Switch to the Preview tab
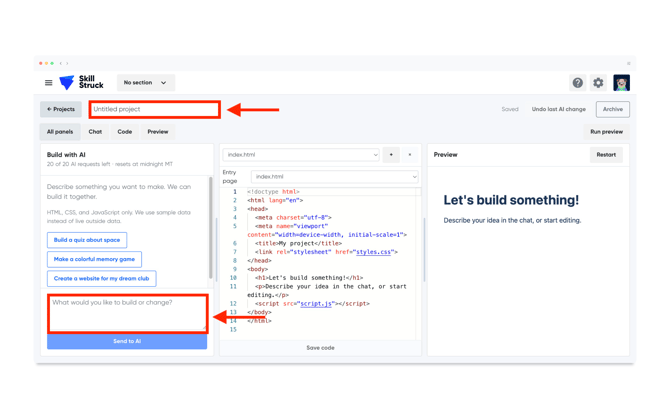The width and height of the screenshot is (670, 418). [x=158, y=132]
